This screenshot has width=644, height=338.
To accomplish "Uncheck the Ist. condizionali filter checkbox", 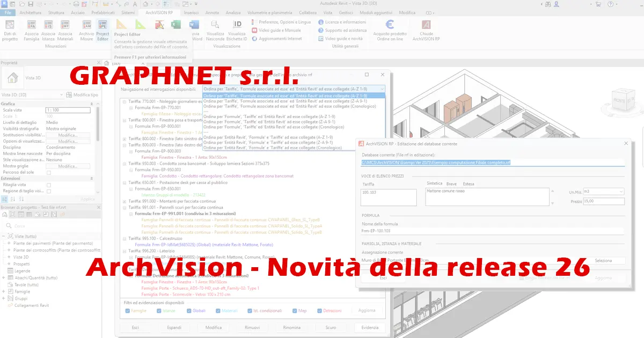I will click(x=250, y=311).
